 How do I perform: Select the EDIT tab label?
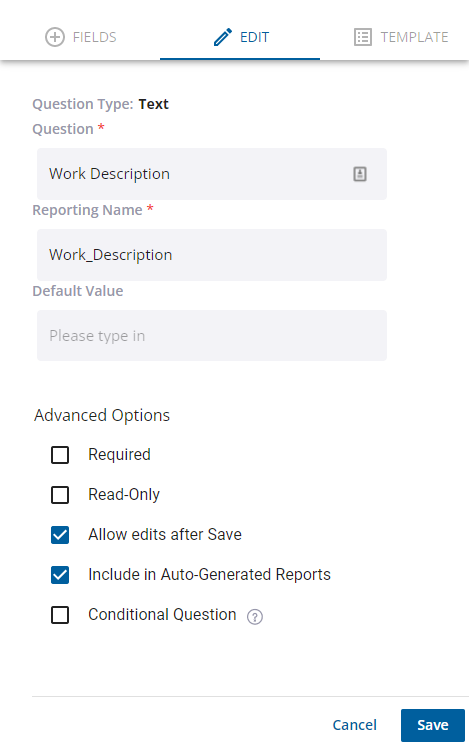(254, 37)
